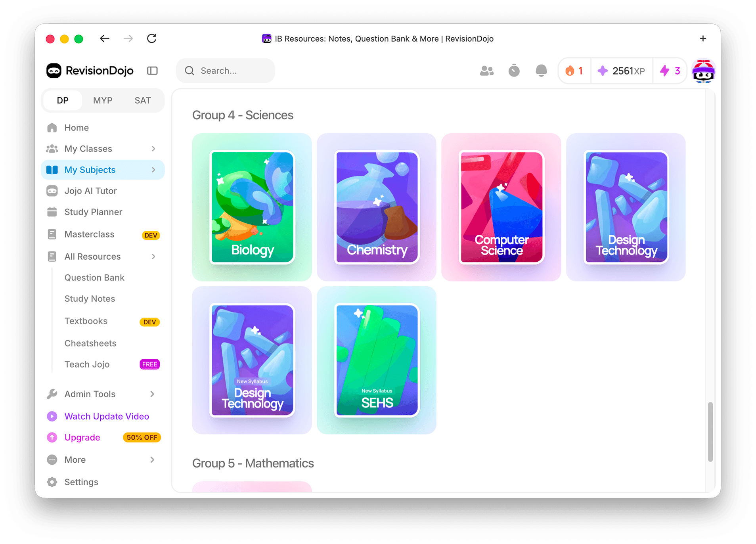Open Study Notes in sidebar
The height and width of the screenshot is (544, 756).
click(90, 299)
